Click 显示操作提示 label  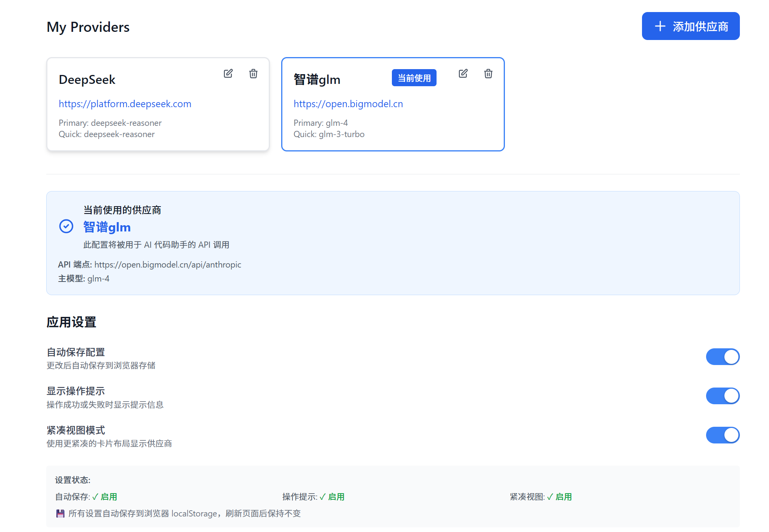(x=76, y=391)
